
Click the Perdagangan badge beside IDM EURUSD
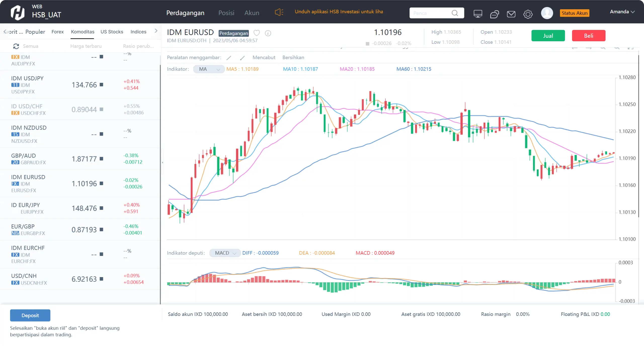tap(234, 33)
